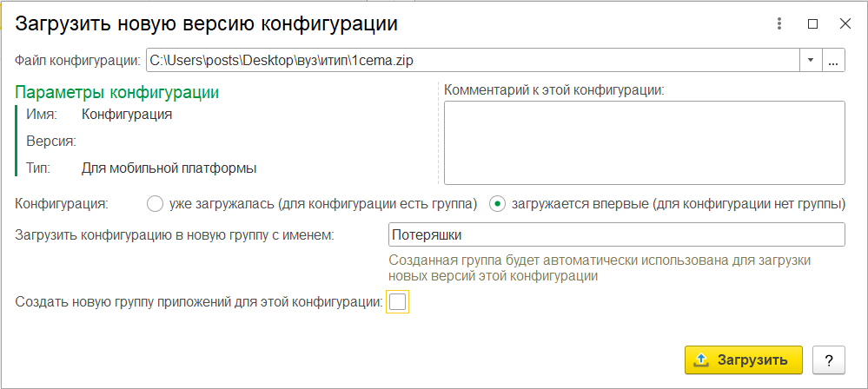The height and width of the screenshot is (389, 868).
Task: Focus the Файл конфигурации path field
Action: pos(473,61)
